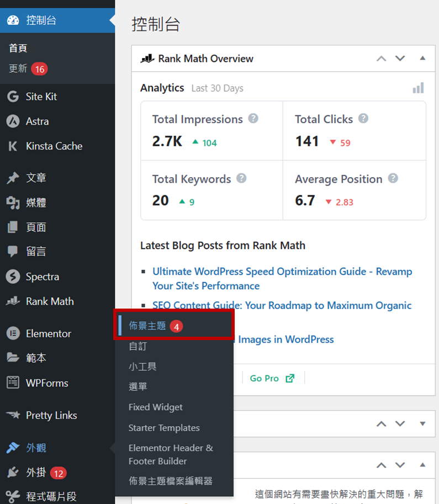Collapse the Rank Math Overview panel
Screen dimensions: 439x504
pos(422,58)
